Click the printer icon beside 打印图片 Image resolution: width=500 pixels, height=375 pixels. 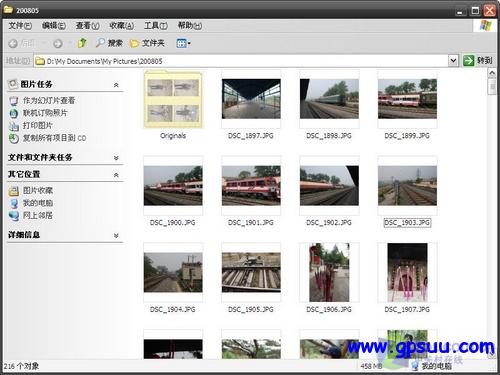pos(14,126)
